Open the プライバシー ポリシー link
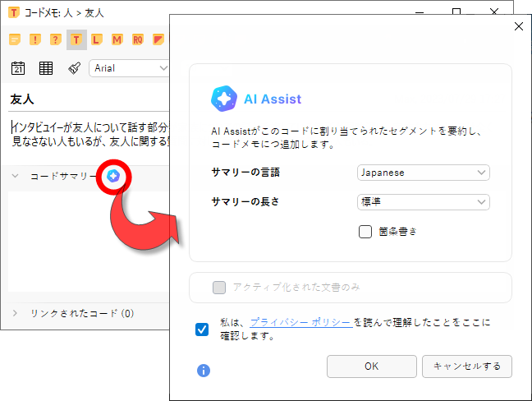Screen dimensions: 532x401 301,322
